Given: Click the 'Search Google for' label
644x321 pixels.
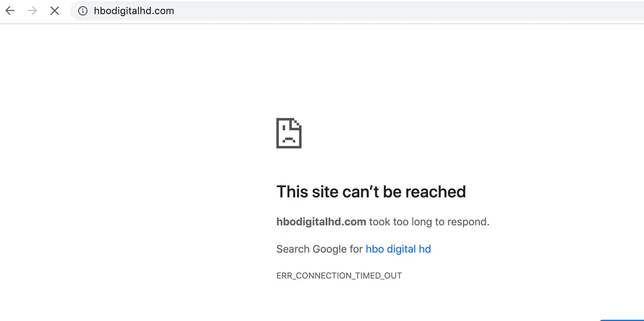Looking at the screenshot, I should pyautogui.click(x=319, y=249).
